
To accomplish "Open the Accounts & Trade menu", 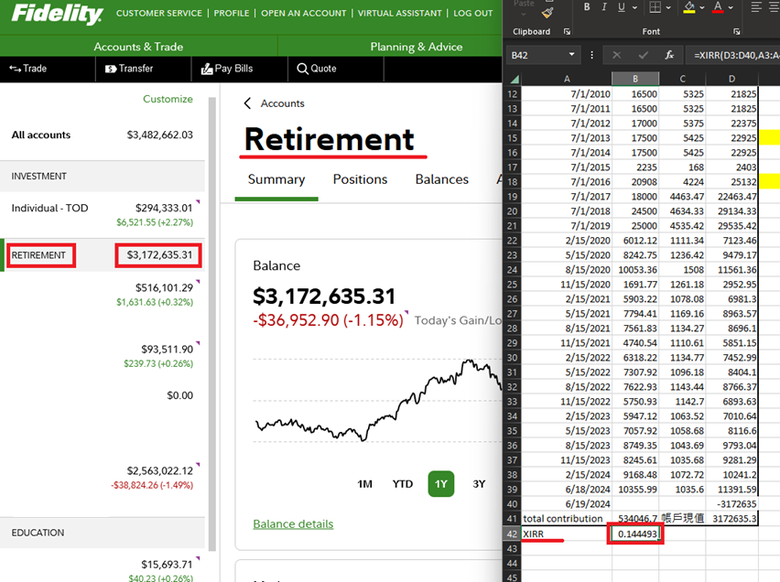I will [138, 47].
